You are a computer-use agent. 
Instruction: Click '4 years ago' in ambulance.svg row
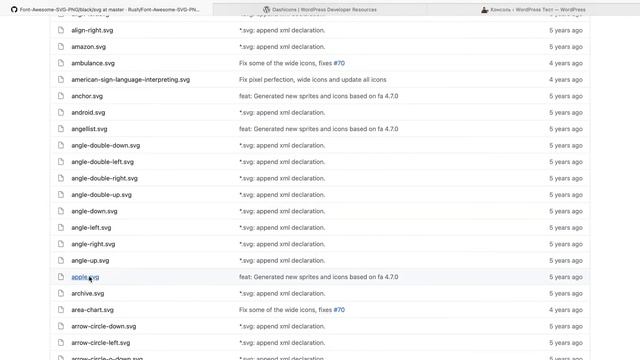(x=566, y=63)
